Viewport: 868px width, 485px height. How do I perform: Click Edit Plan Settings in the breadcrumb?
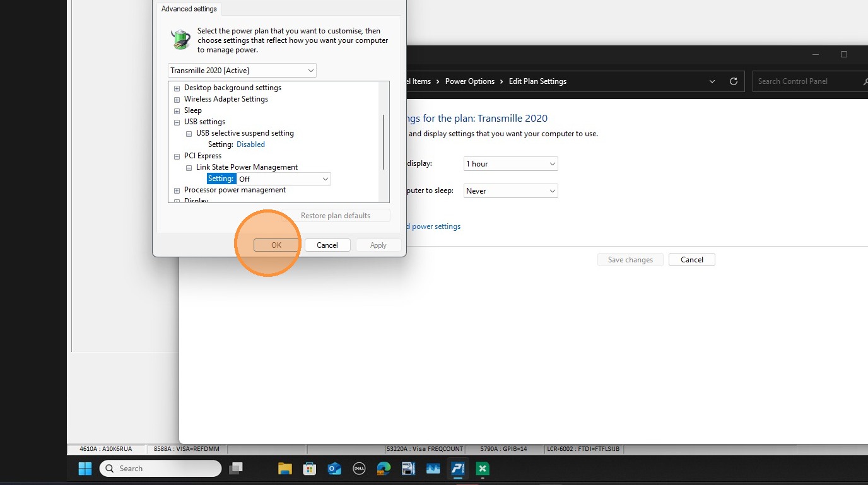pyautogui.click(x=538, y=81)
